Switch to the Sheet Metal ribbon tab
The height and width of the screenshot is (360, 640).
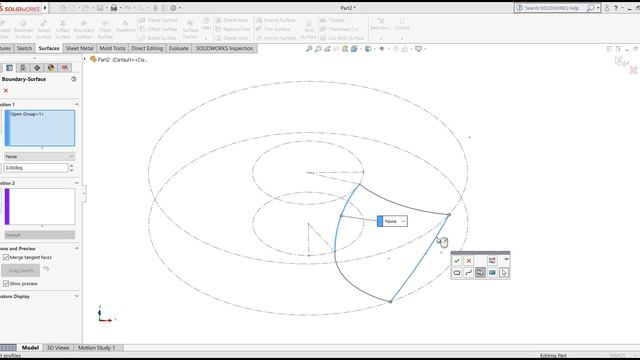pyautogui.click(x=80, y=48)
